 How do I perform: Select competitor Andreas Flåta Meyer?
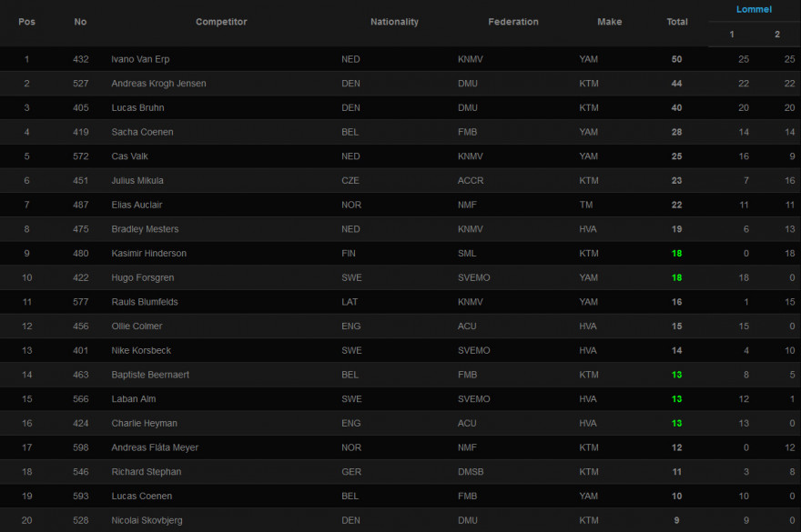click(x=155, y=447)
